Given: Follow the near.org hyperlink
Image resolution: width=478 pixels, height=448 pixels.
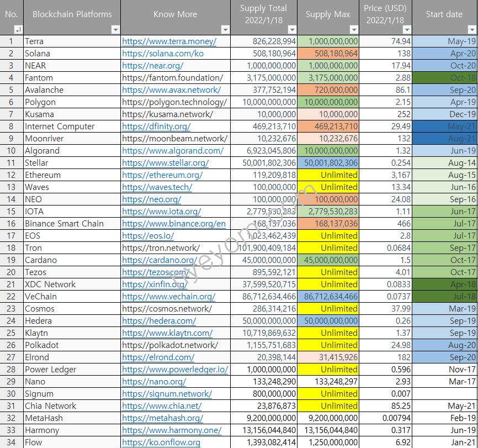Looking at the screenshot, I should tap(153, 66).
